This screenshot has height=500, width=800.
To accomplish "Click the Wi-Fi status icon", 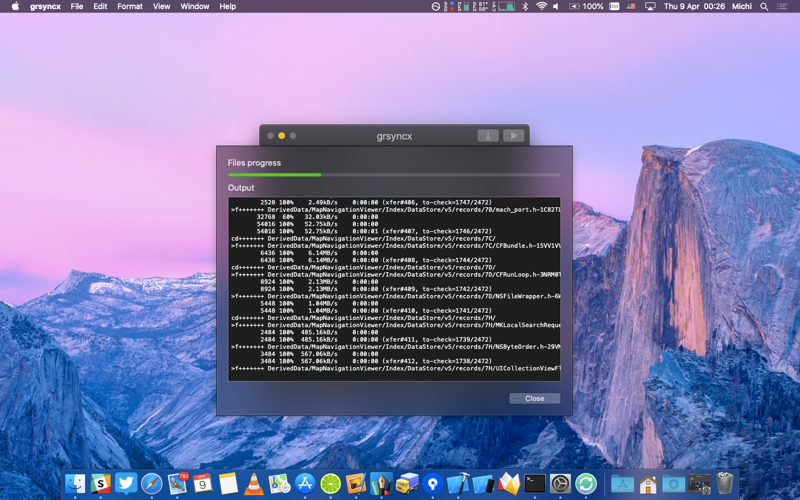I will tap(541, 7).
